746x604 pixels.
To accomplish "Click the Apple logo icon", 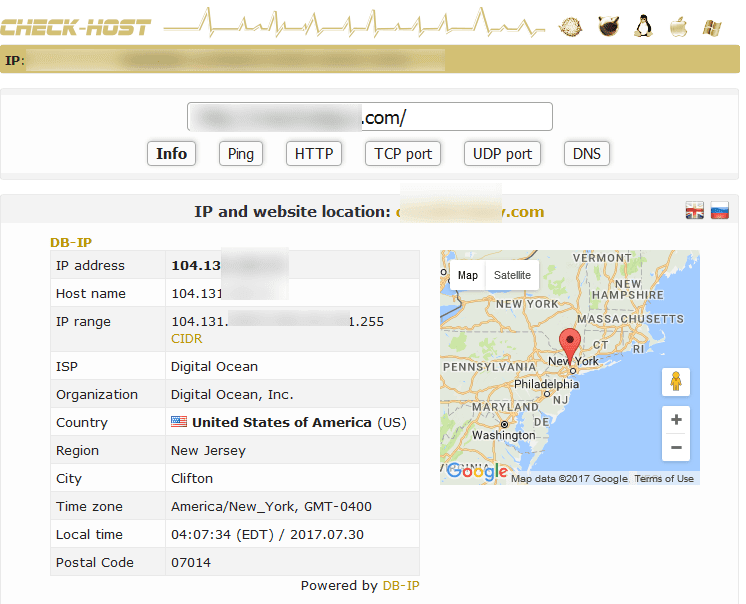I will pos(678,27).
